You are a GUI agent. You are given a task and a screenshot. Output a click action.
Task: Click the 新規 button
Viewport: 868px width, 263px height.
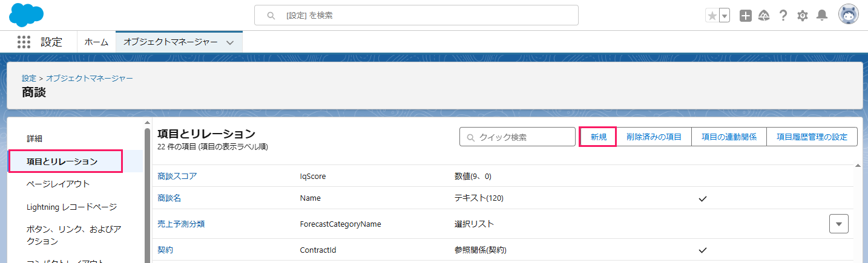click(598, 137)
